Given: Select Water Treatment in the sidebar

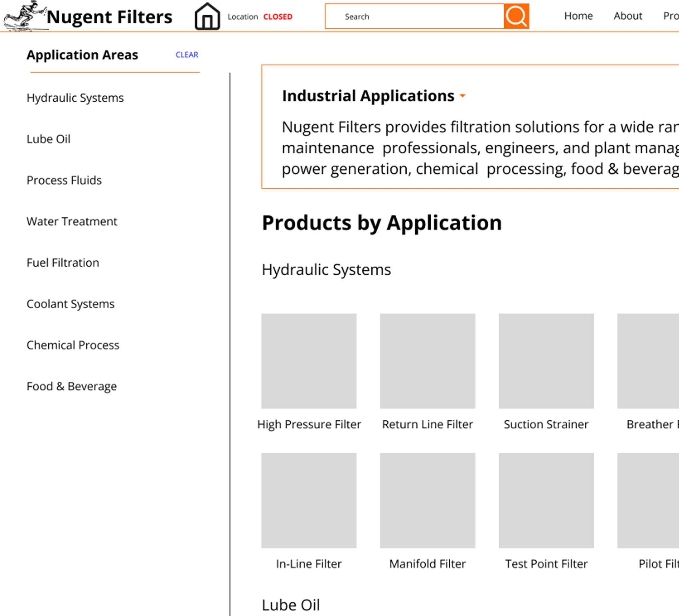Looking at the screenshot, I should tap(72, 222).
